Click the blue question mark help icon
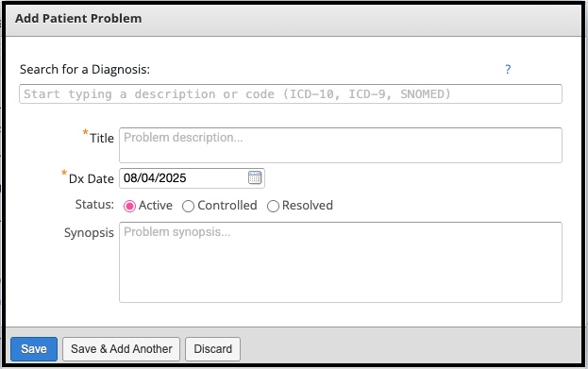Viewport: 588px width, 369px height. (508, 70)
